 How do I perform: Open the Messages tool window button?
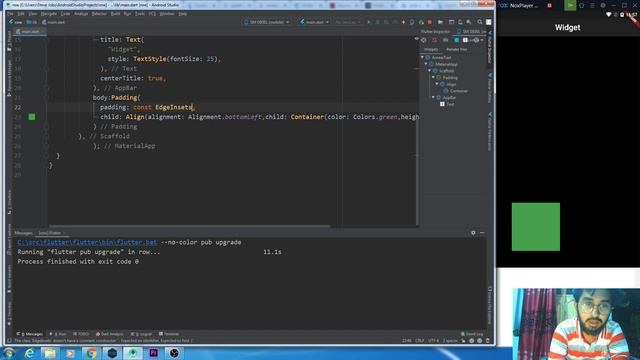tap(30, 334)
